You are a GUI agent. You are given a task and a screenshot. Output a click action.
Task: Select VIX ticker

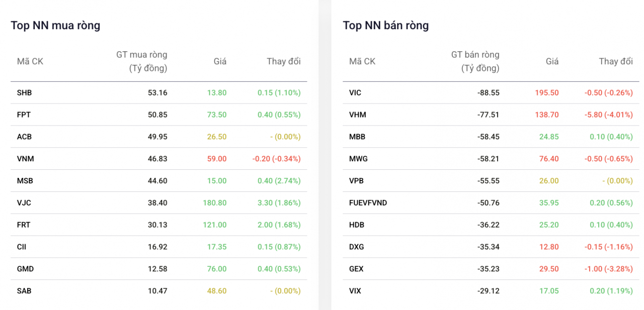(x=355, y=291)
